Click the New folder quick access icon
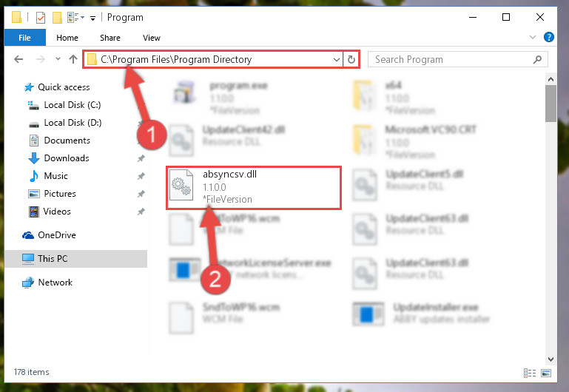569x392 pixels. click(57, 17)
